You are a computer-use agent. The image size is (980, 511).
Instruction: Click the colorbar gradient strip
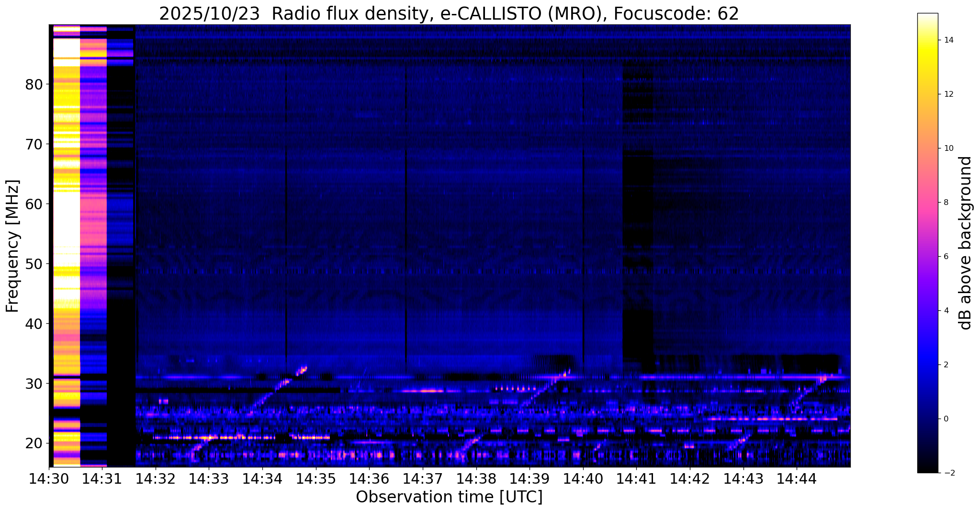point(927,243)
